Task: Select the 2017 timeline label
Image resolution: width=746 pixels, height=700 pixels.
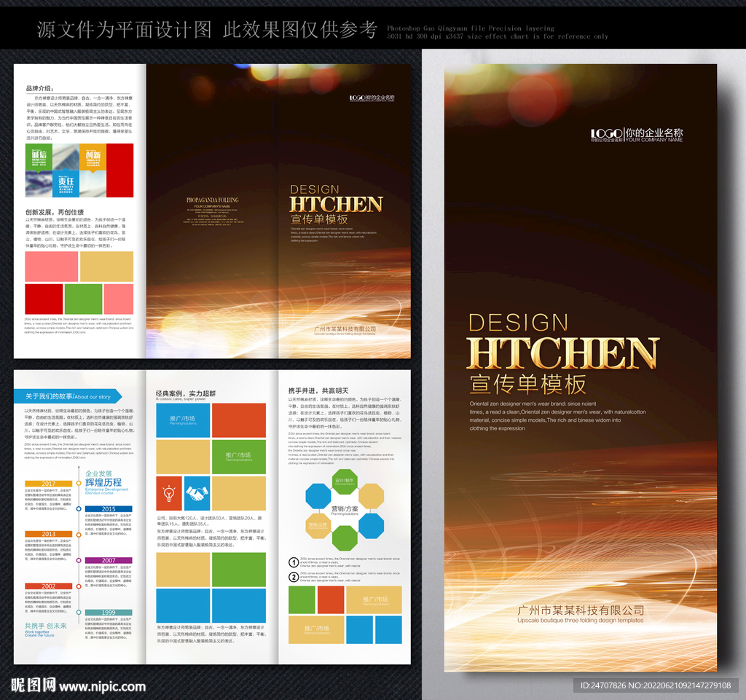Action: point(49,484)
